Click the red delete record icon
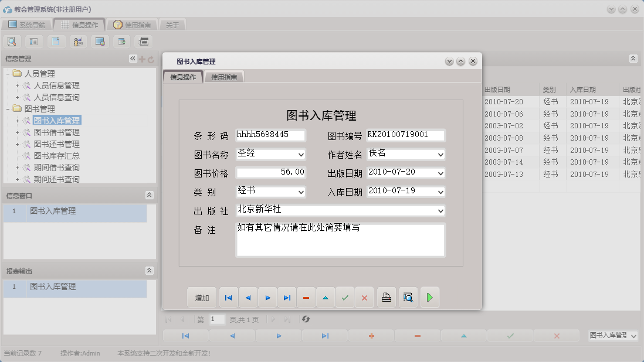 [x=306, y=297]
